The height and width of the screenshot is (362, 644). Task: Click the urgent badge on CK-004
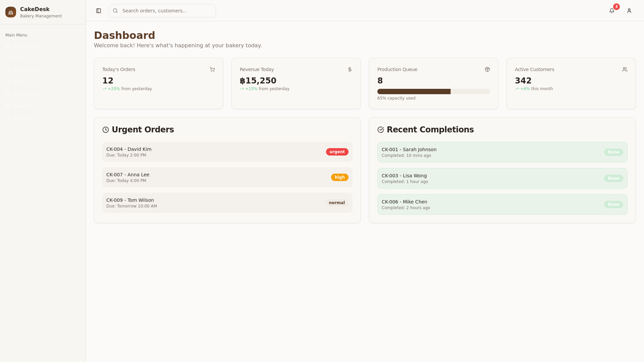pos(337,152)
